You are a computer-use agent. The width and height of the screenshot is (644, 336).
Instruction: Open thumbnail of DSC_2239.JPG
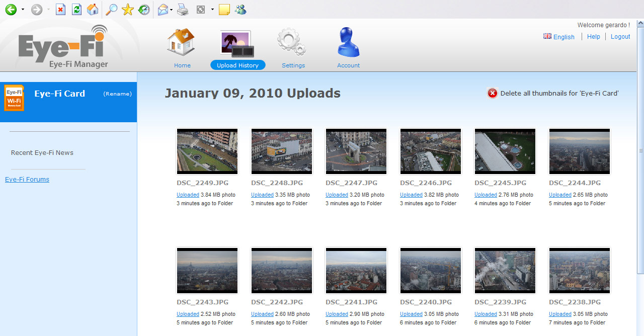click(x=505, y=271)
